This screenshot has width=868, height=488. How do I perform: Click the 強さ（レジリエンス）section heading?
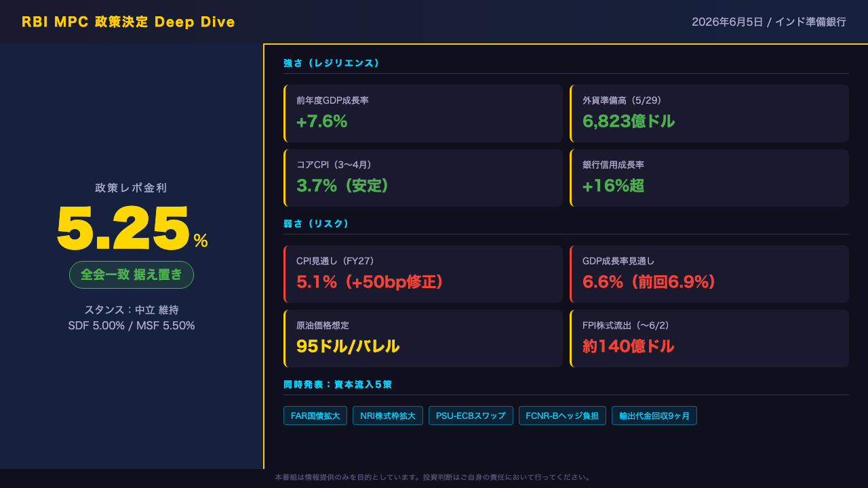(x=332, y=63)
